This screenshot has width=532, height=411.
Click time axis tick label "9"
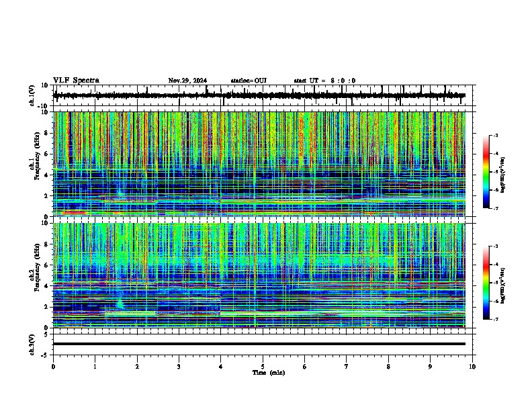(430, 367)
